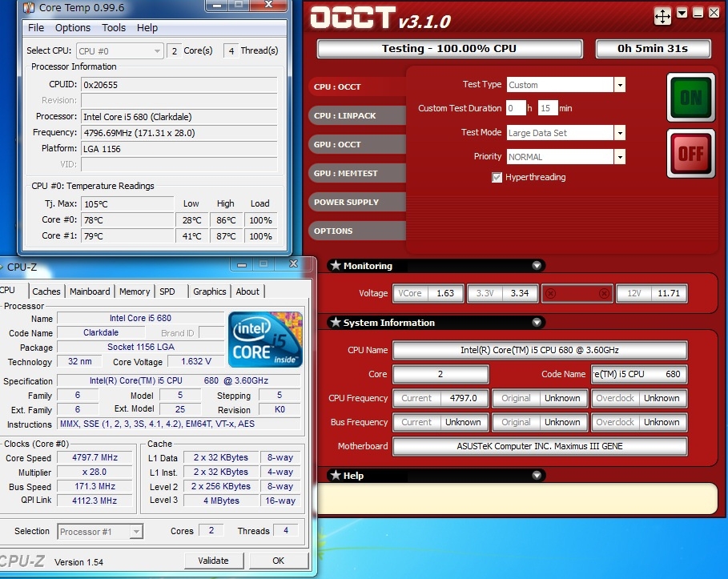Open the Priority dropdown
Image resolution: width=728 pixels, height=579 pixels.
619,157
